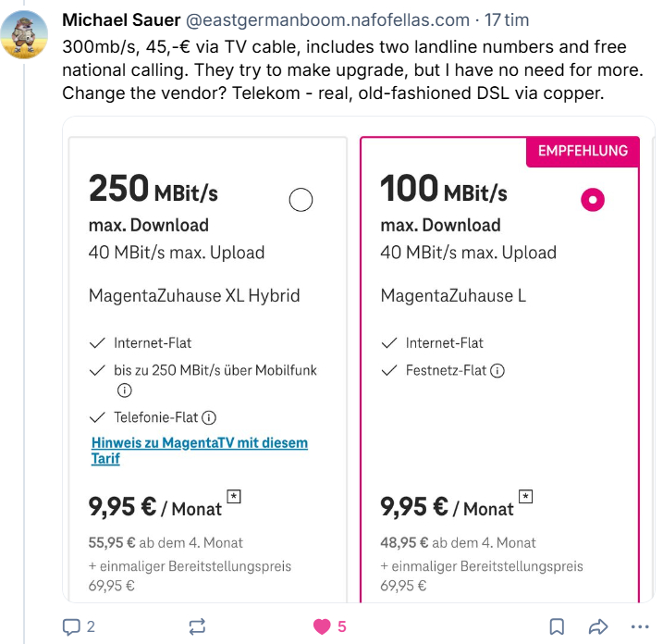Select the 250 MBit/s plan radio button
The height and width of the screenshot is (644, 663).
point(301,199)
